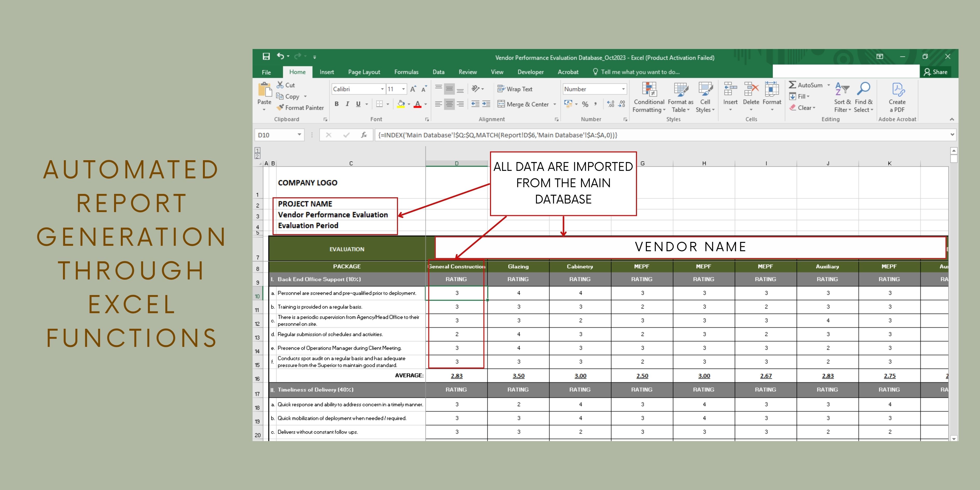Collapse the ribbon with the chevron

pos(951,119)
